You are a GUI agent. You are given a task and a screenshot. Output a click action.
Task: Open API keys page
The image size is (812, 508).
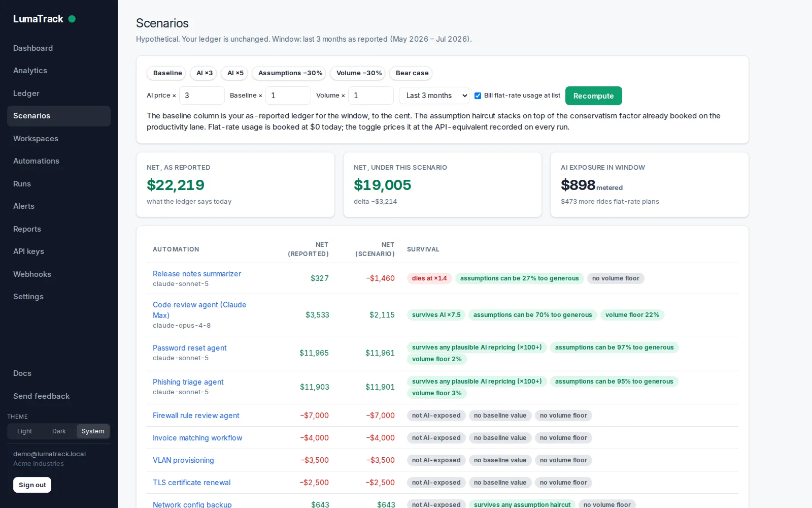[59, 251]
